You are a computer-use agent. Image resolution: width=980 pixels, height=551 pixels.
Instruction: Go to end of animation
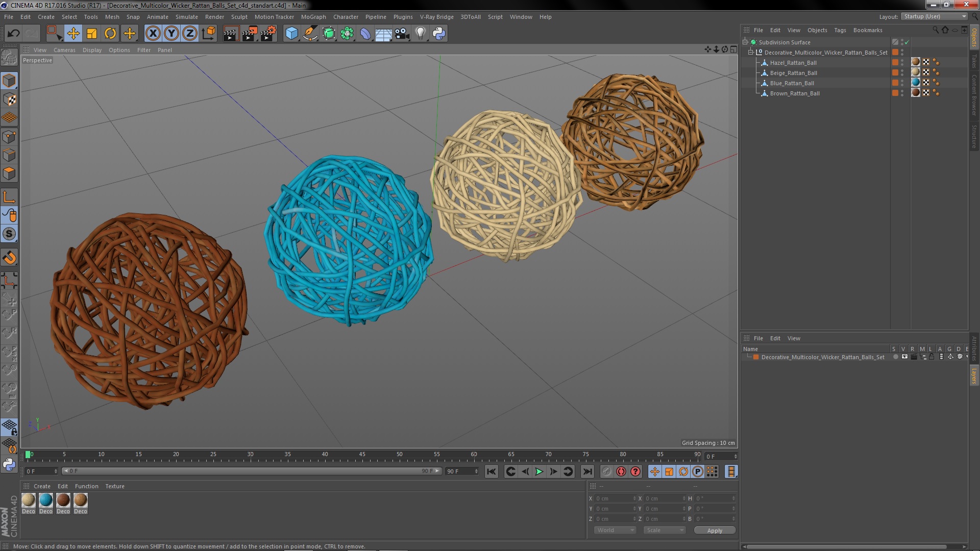point(587,472)
